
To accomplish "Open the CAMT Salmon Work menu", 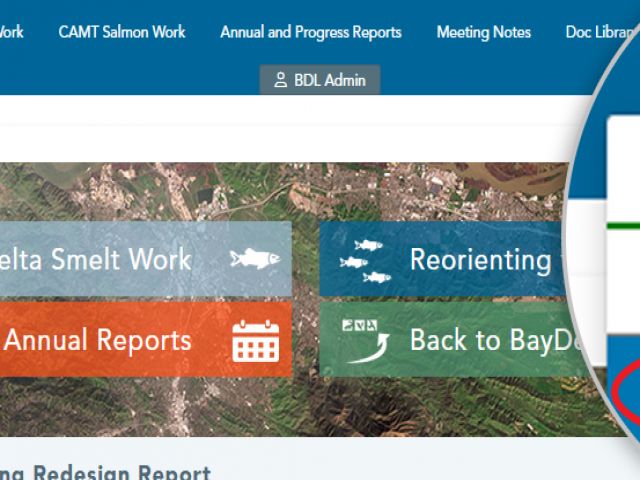I will click(122, 32).
